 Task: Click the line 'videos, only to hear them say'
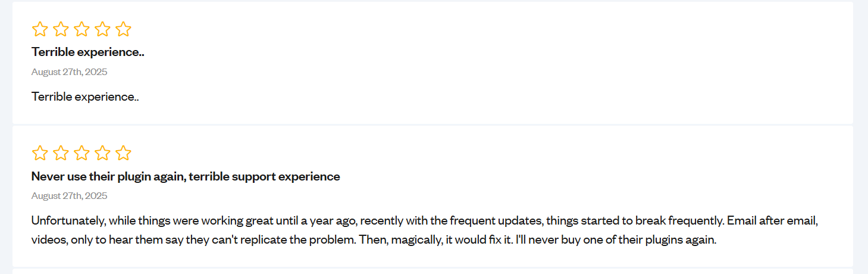point(374,241)
